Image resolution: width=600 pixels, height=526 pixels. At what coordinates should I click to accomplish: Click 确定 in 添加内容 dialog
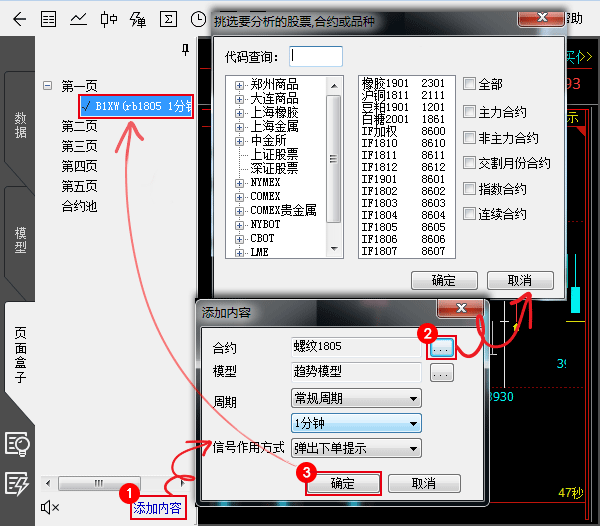click(342, 483)
